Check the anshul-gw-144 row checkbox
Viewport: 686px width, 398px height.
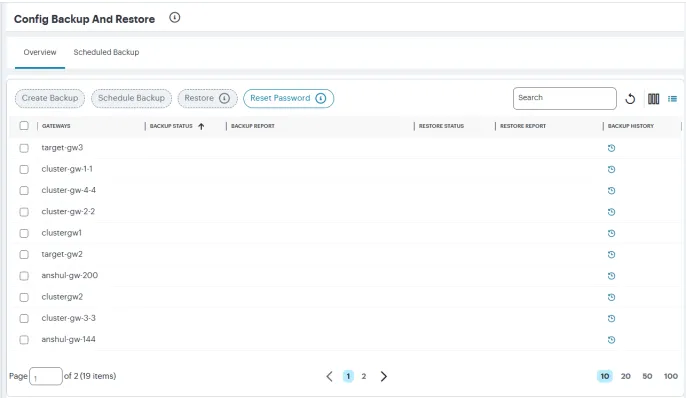pyautogui.click(x=24, y=340)
